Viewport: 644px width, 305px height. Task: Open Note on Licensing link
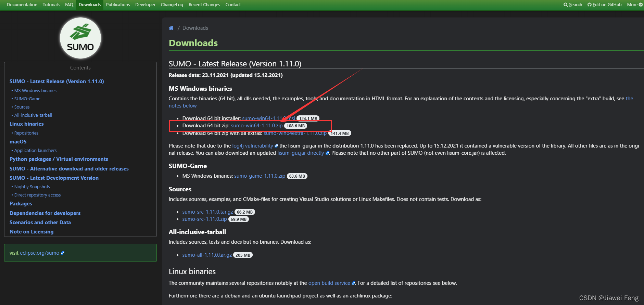31,232
